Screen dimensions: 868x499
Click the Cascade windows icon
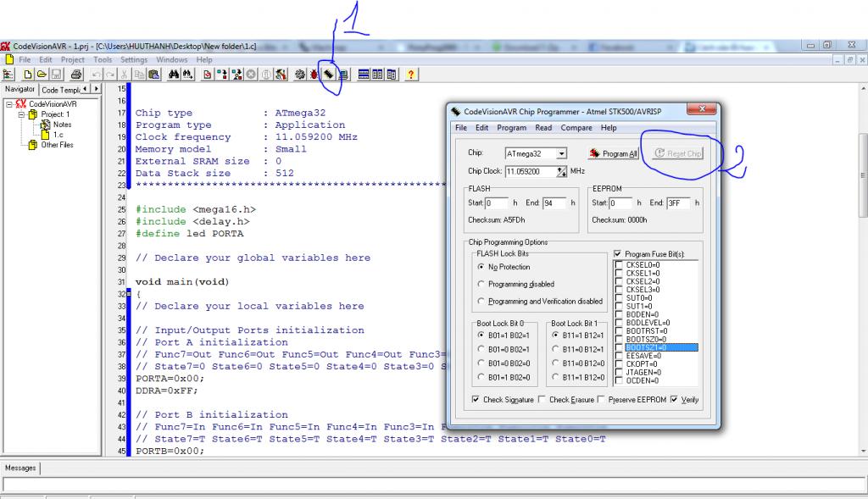tap(392, 75)
